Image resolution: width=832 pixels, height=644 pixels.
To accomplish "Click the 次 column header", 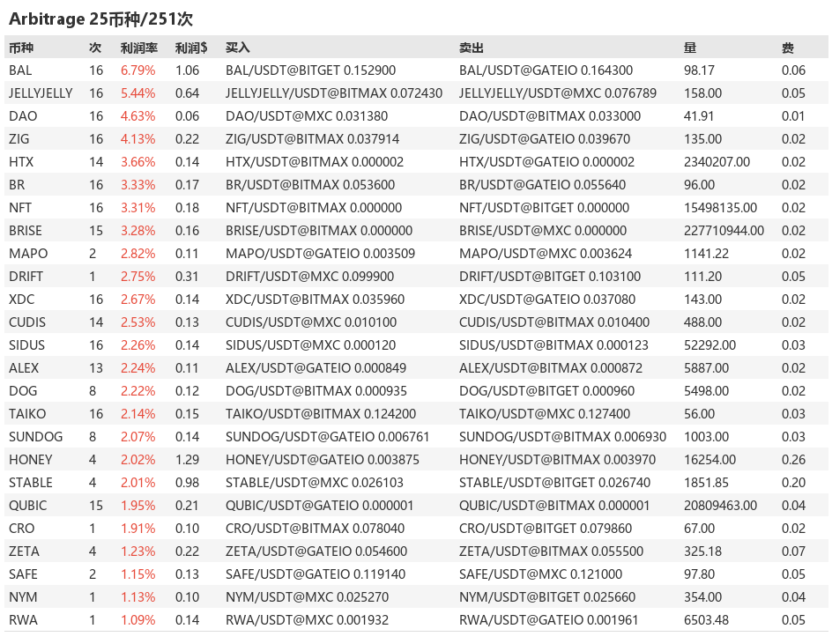I will [95, 48].
